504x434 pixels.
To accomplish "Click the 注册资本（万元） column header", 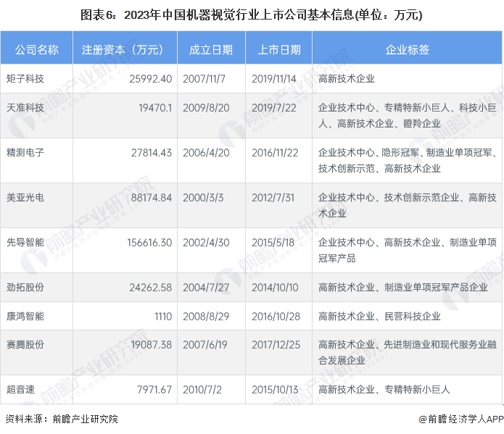I will click(125, 49).
